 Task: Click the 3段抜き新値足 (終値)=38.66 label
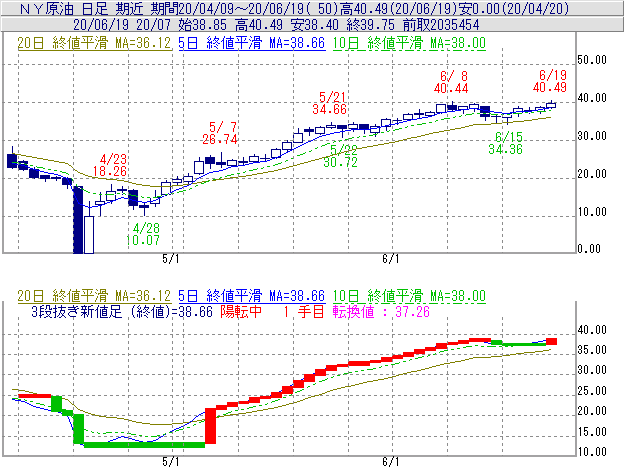point(122,312)
